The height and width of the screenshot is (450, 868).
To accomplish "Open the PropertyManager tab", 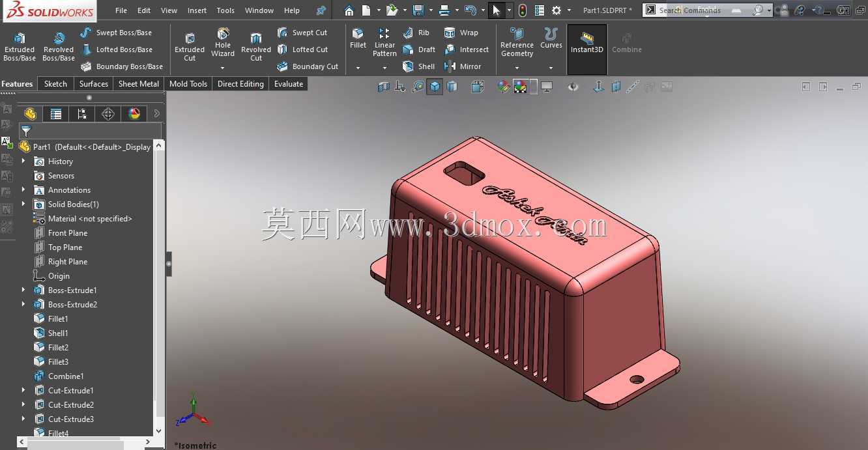I will pos(56,114).
